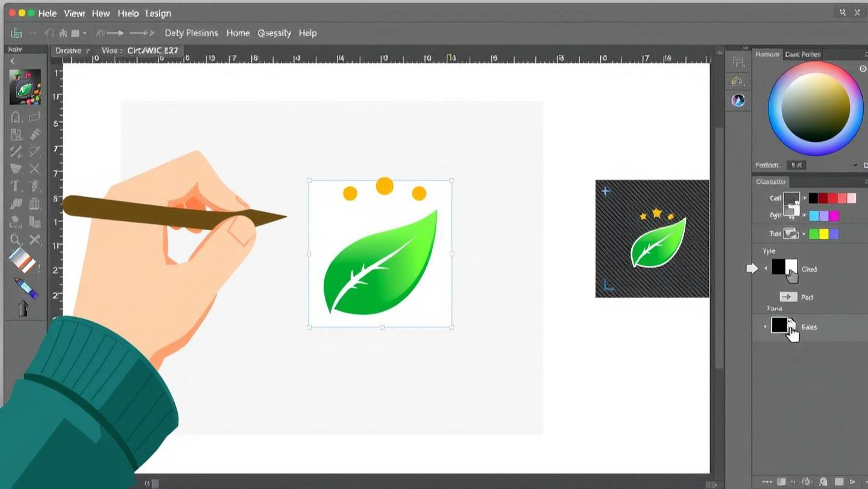Click the dark leaf preview thumbnail
The image size is (868, 489).
click(x=652, y=238)
